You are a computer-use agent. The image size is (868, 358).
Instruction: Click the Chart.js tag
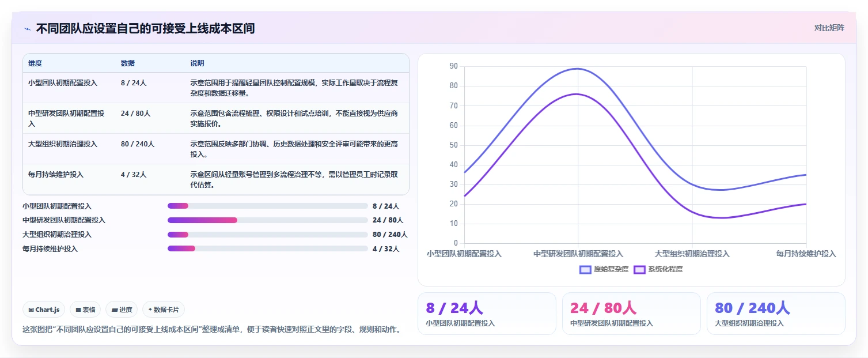[x=44, y=310]
